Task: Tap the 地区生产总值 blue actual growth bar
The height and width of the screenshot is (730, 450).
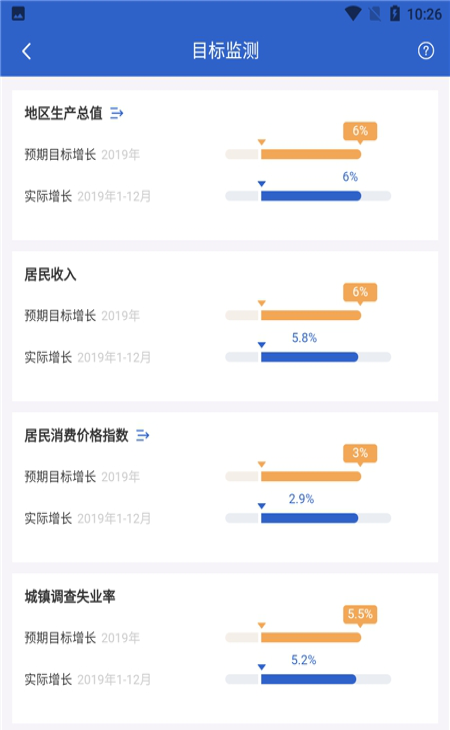Action: click(x=308, y=196)
